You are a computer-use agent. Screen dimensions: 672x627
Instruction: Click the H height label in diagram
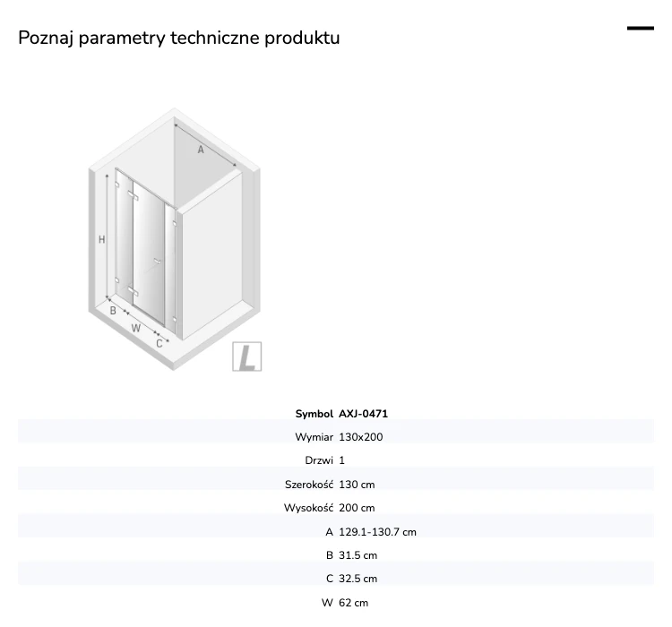pyautogui.click(x=101, y=239)
